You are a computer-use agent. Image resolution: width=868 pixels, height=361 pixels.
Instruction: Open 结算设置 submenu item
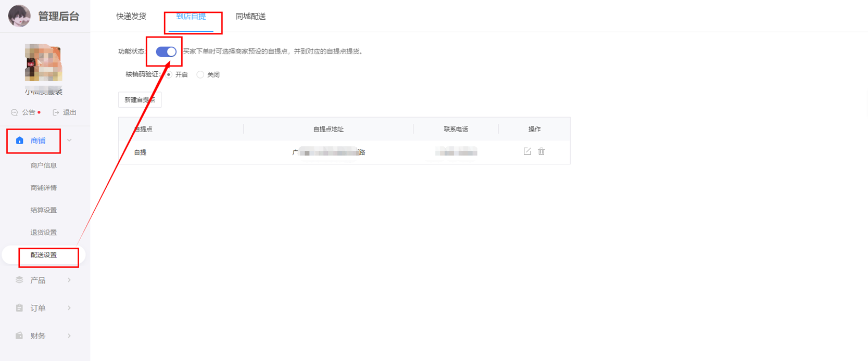tap(44, 210)
